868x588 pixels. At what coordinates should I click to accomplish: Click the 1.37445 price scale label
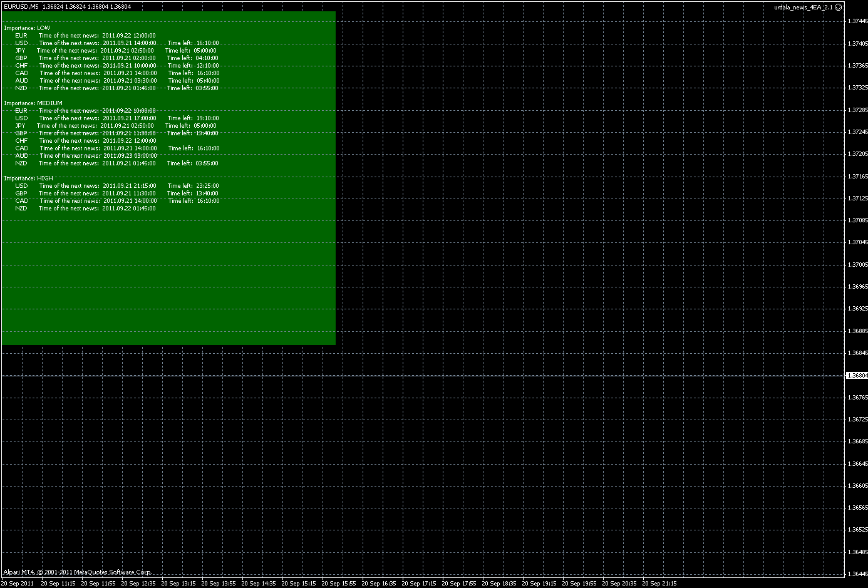click(x=857, y=21)
